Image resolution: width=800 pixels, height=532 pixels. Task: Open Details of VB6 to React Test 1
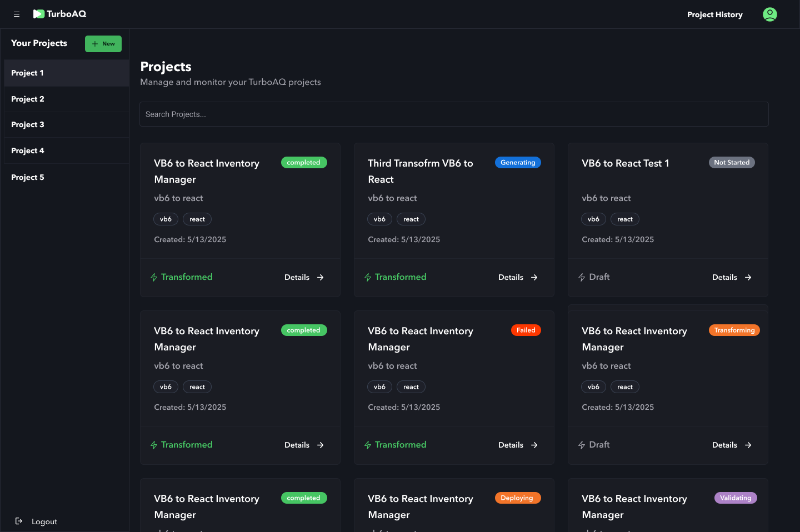tap(732, 277)
